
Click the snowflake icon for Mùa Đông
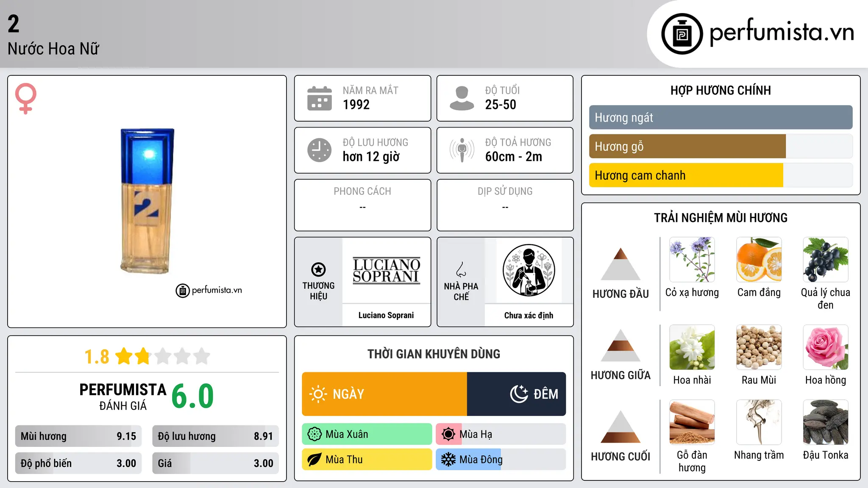click(448, 460)
